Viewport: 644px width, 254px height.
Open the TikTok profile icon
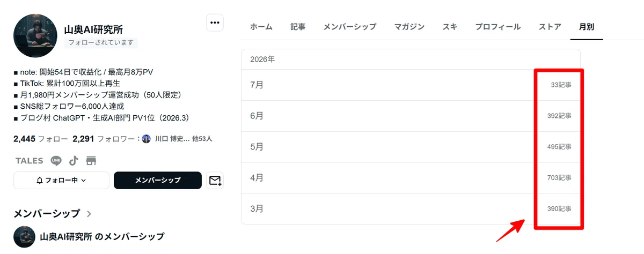[74, 161]
